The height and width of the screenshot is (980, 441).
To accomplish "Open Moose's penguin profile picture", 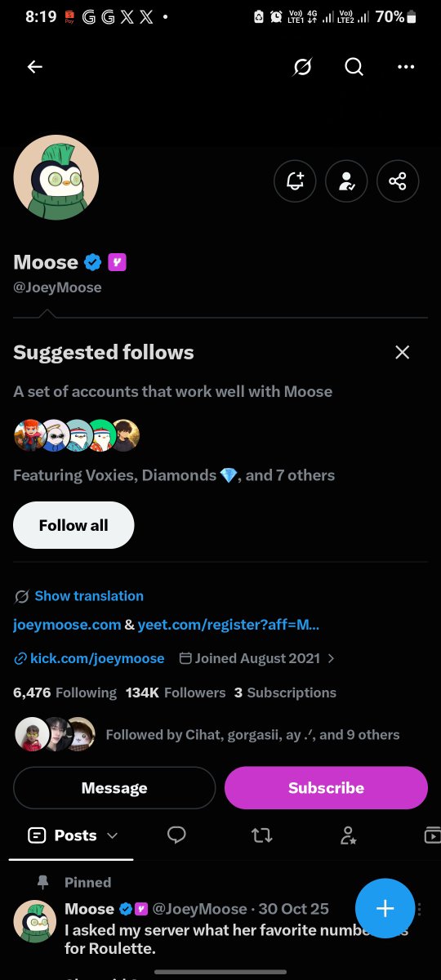I will [x=56, y=177].
